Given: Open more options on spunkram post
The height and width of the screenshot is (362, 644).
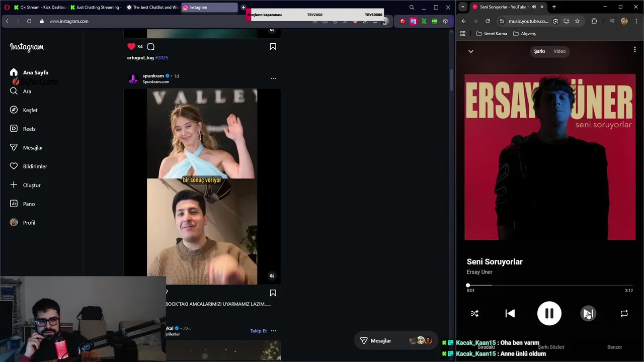Looking at the screenshot, I should pos(274,78).
